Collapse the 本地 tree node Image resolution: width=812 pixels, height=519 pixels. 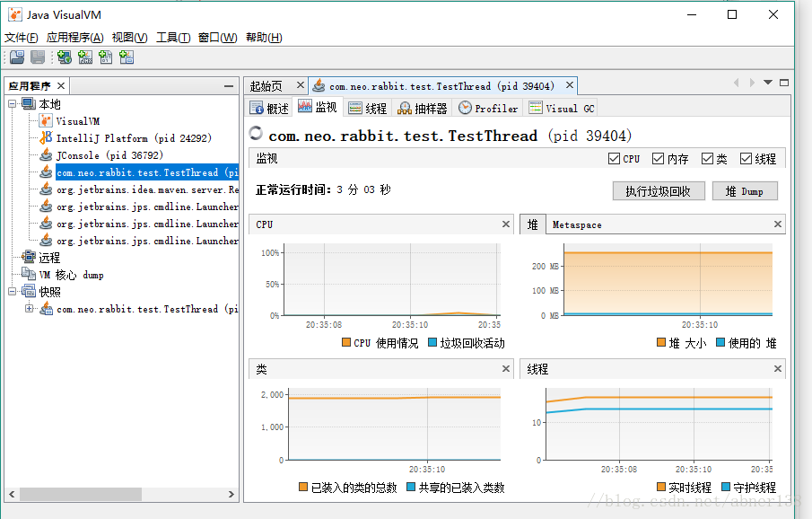[13, 103]
